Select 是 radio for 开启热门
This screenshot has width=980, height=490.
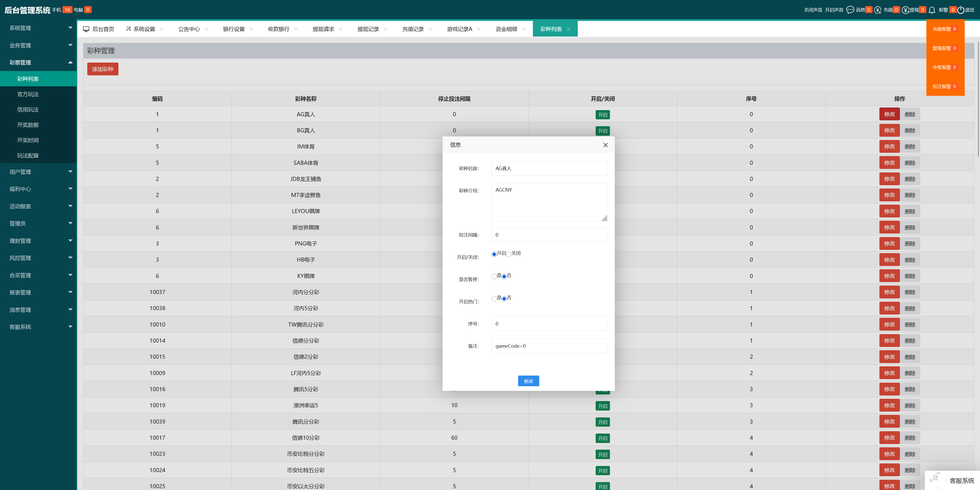tap(494, 298)
